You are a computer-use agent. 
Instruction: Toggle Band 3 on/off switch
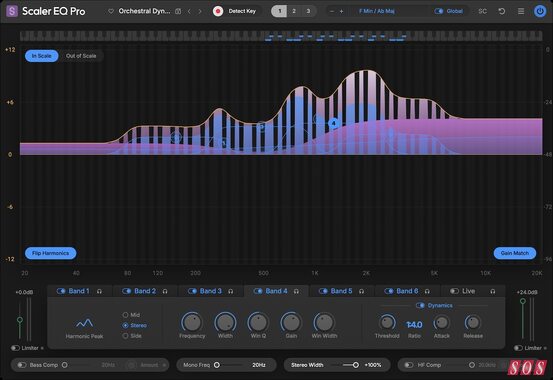coord(192,291)
